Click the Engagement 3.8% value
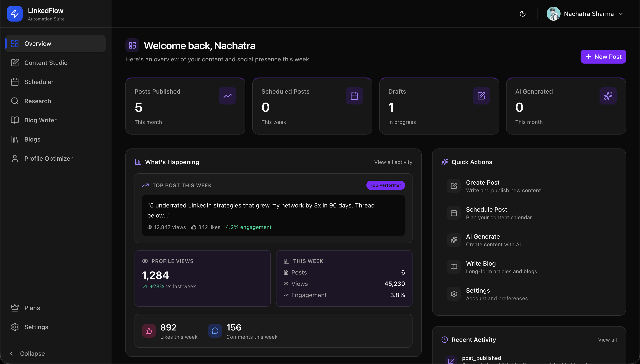The height and width of the screenshot is (364, 640). coord(397,295)
